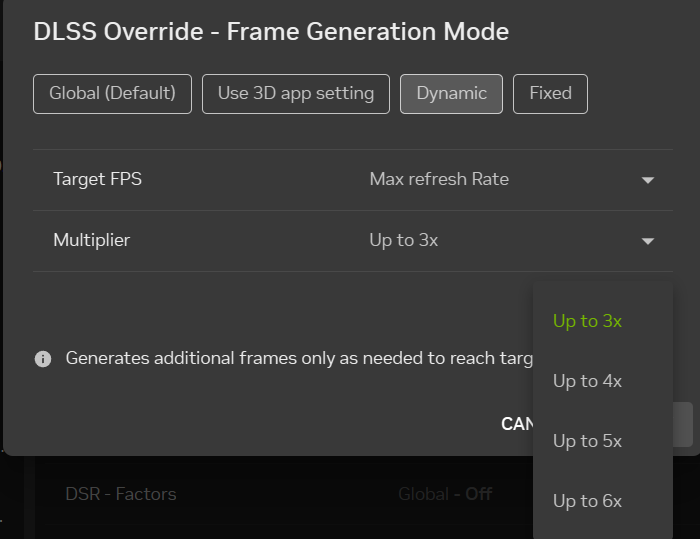
Task: Choose Up to 5x from the list
Action: pos(588,441)
